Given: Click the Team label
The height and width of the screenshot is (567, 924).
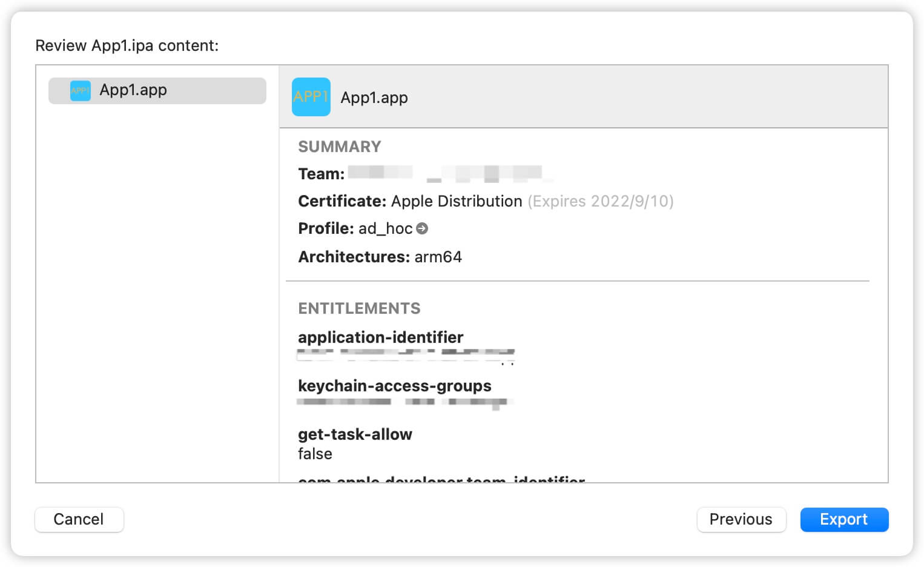Looking at the screenshot, I should 322,174.
